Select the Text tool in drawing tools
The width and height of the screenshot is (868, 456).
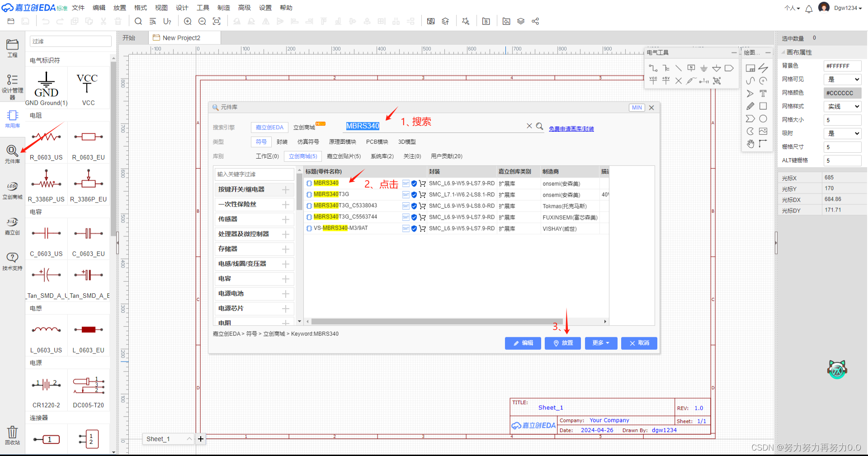click(763, 94)
